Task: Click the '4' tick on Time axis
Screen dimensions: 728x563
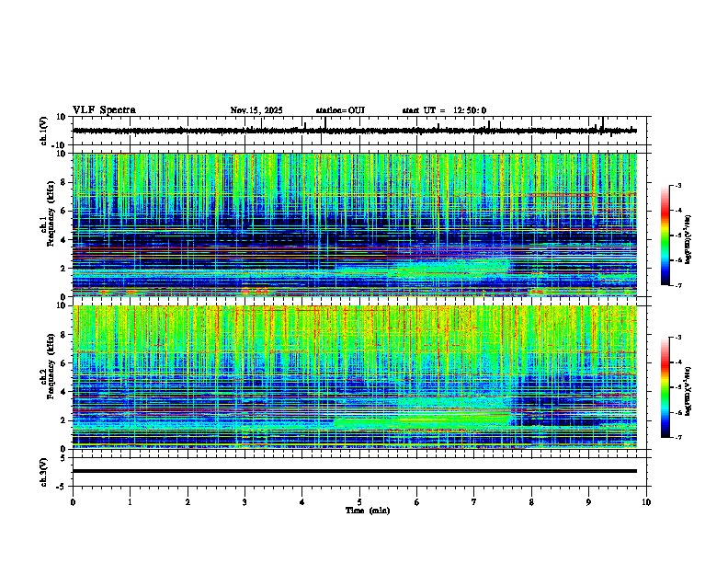Action: coord(302,502)
